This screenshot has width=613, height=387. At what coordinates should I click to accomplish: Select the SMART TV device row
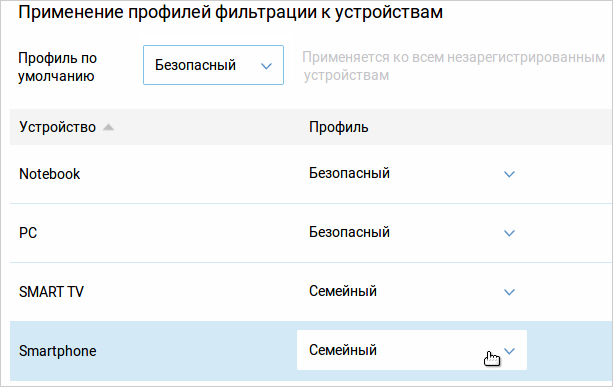coord(311,292)
